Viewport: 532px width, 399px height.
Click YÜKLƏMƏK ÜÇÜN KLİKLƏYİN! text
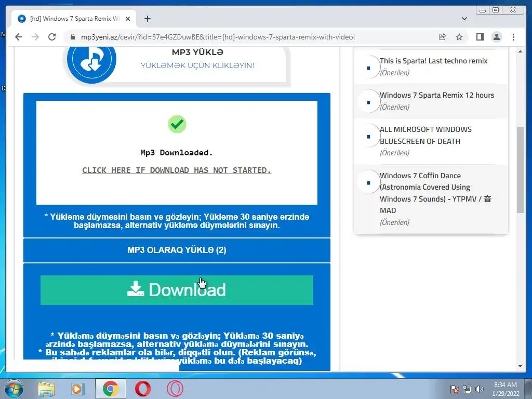tap(197, 65)
